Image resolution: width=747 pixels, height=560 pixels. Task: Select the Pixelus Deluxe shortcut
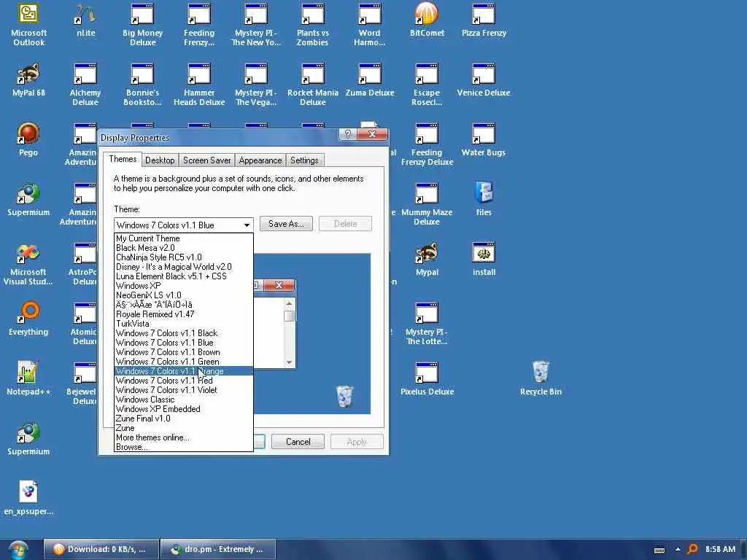click(x=427, y=379)
